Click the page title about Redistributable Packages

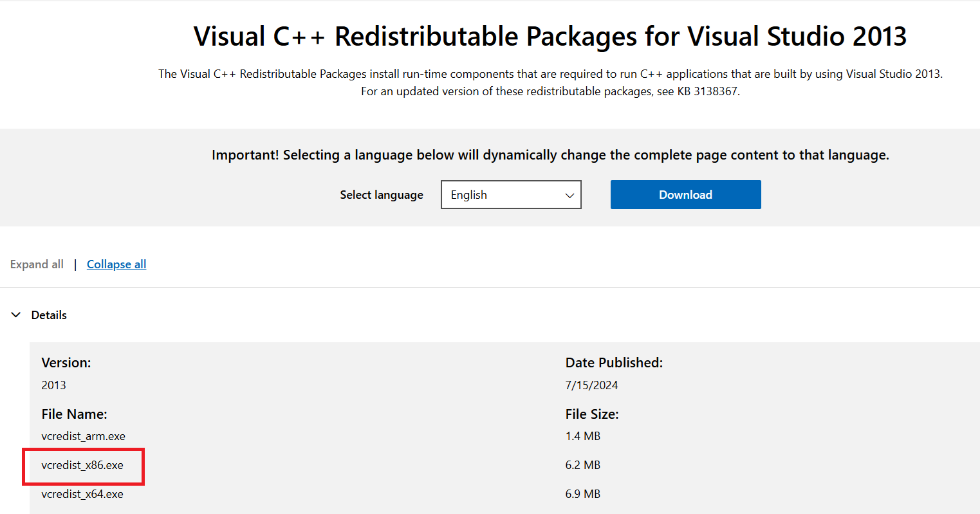click(550, 37)
